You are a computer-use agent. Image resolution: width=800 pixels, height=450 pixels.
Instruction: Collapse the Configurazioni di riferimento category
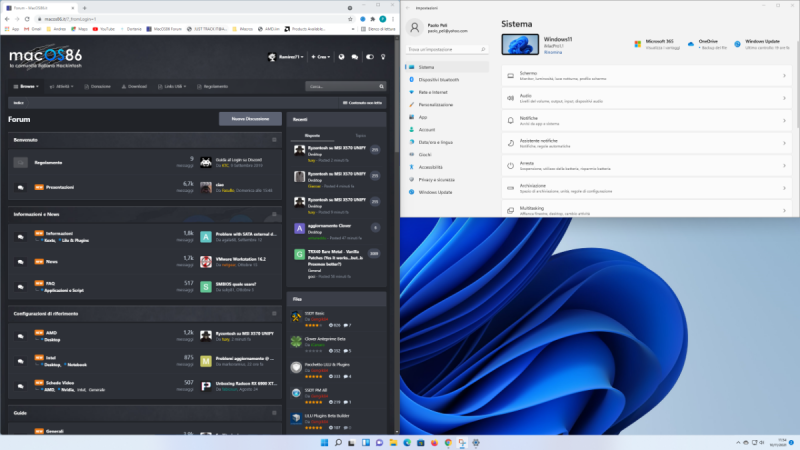click(274, 314)
